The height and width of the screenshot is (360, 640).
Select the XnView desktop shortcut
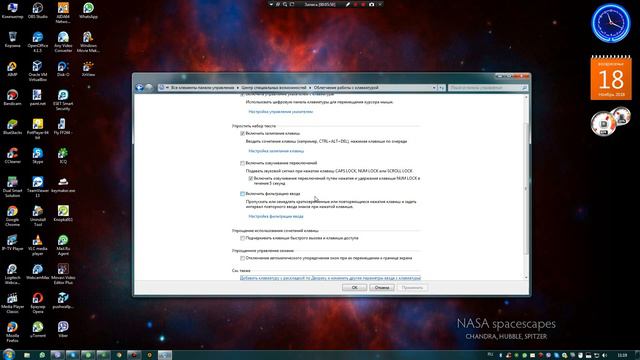[x=88, y=69]
